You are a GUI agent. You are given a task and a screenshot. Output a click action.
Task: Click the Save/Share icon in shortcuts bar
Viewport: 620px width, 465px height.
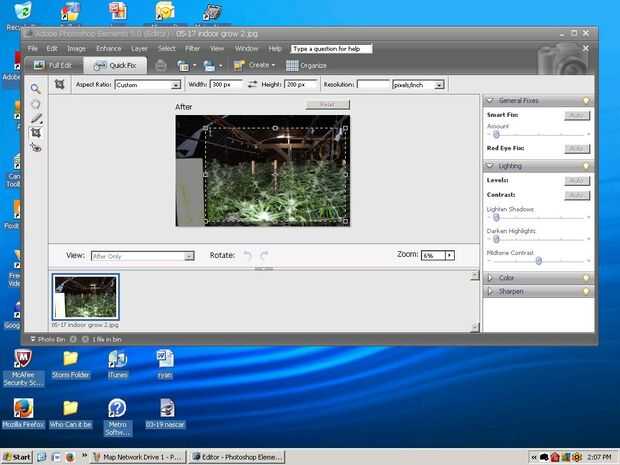[210, 66]
